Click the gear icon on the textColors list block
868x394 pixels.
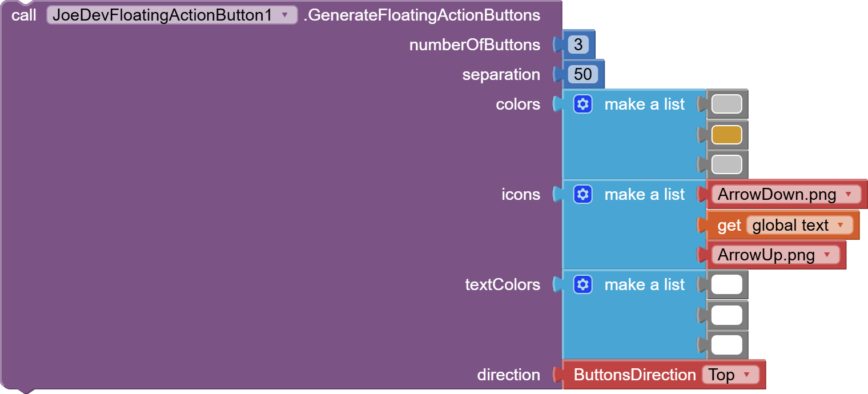pos(582,284)
